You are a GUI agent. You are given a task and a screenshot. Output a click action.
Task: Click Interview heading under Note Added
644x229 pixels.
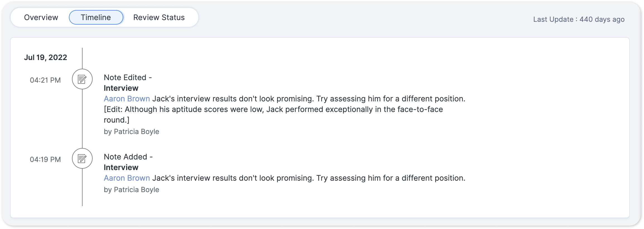point(121,168)
